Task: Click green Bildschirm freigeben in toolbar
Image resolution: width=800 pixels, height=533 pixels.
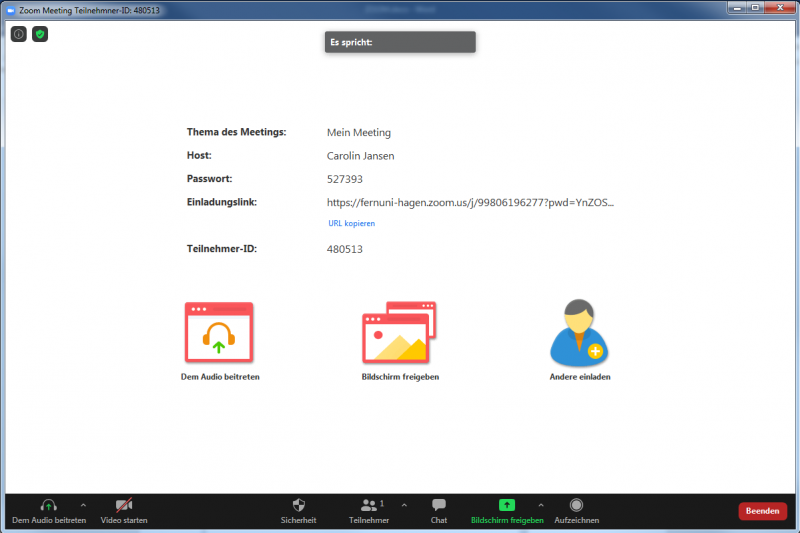Action: [x=507, y=512]
